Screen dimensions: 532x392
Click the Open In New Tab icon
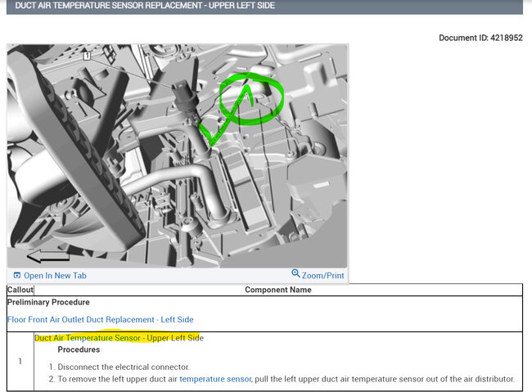[16, 275]
